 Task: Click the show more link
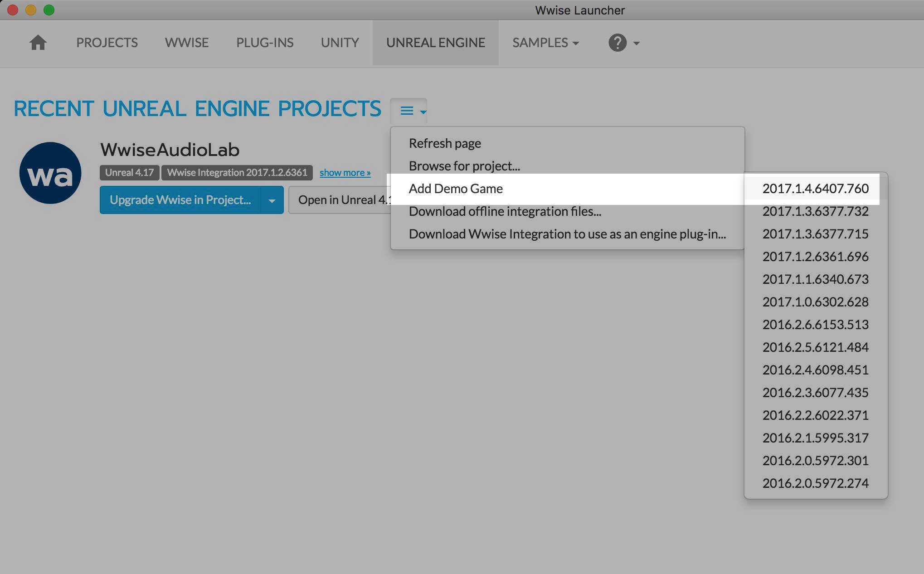(345, 173)
